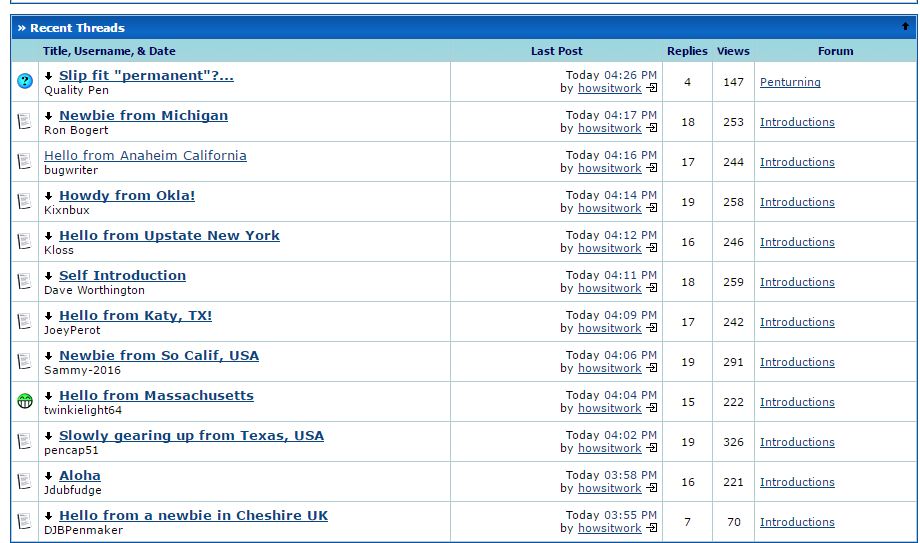Open Hello from Katy, TX! thread
Screen dimensions: 920x543
(136, 315)
